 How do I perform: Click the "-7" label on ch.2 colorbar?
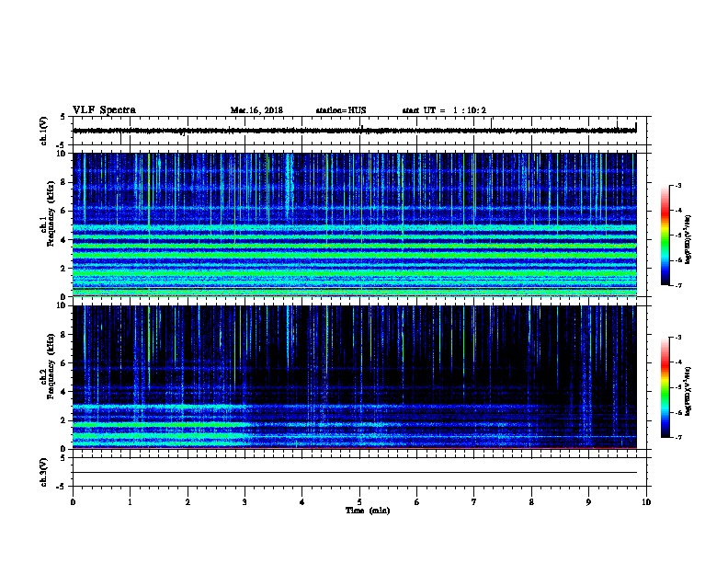(678, 437)
